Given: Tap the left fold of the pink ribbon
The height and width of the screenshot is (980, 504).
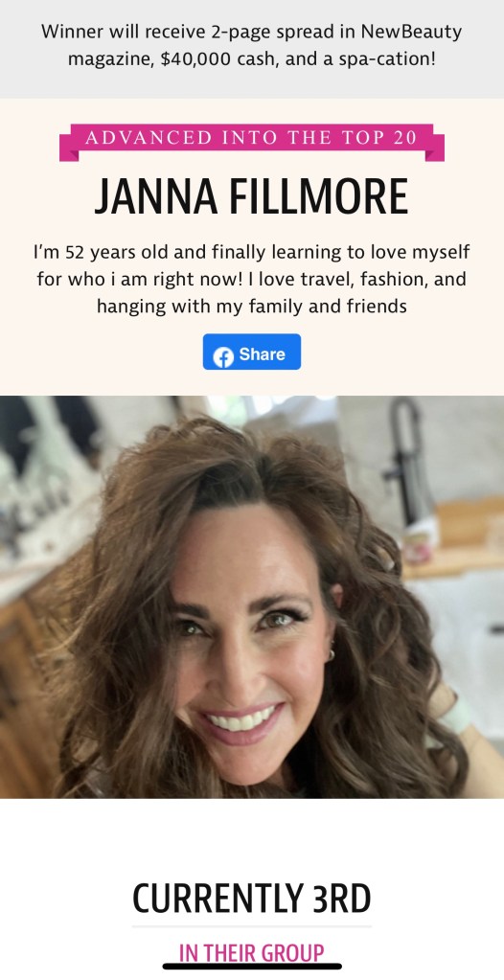Looking at the screenshot, I should 68,147.
